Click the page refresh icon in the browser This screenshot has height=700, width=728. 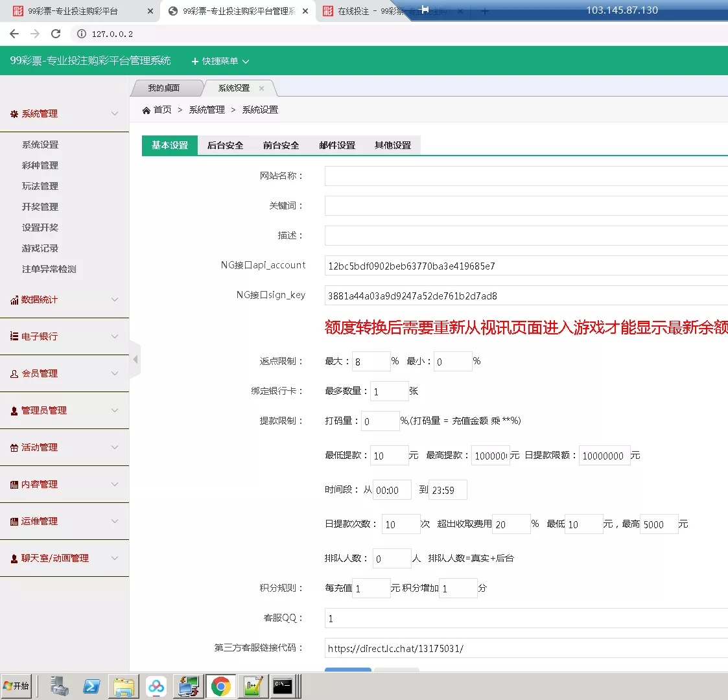[x=54, y=34]
